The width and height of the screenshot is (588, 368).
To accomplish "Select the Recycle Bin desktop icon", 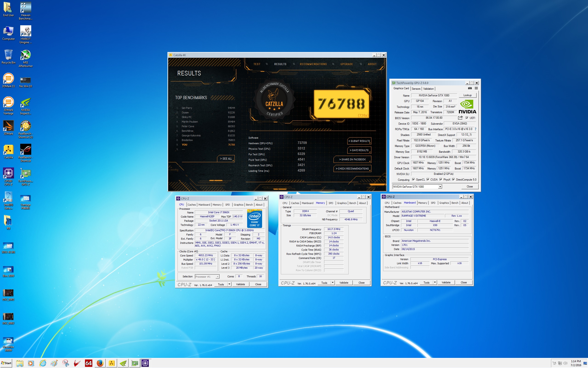I will click(x=8, y=57).
